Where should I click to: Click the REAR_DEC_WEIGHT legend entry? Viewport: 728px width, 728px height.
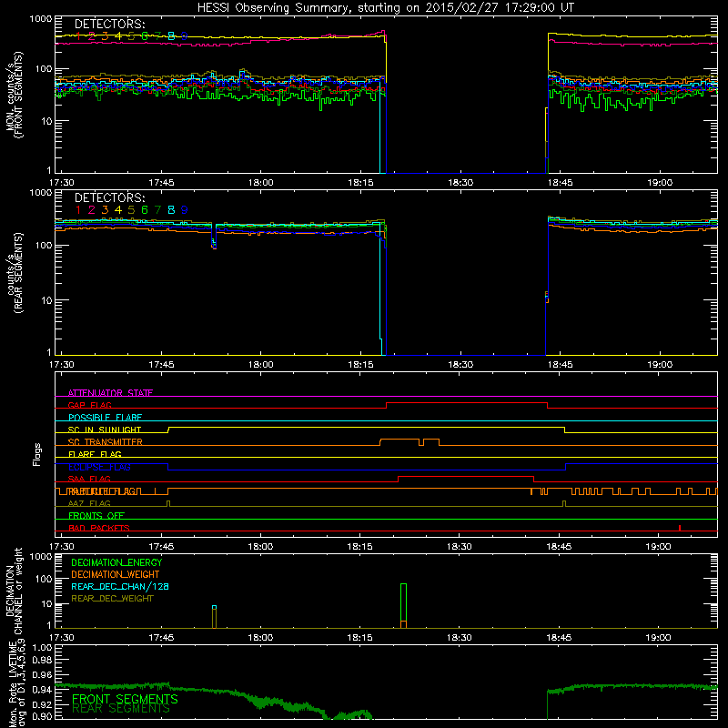point(112,599)
